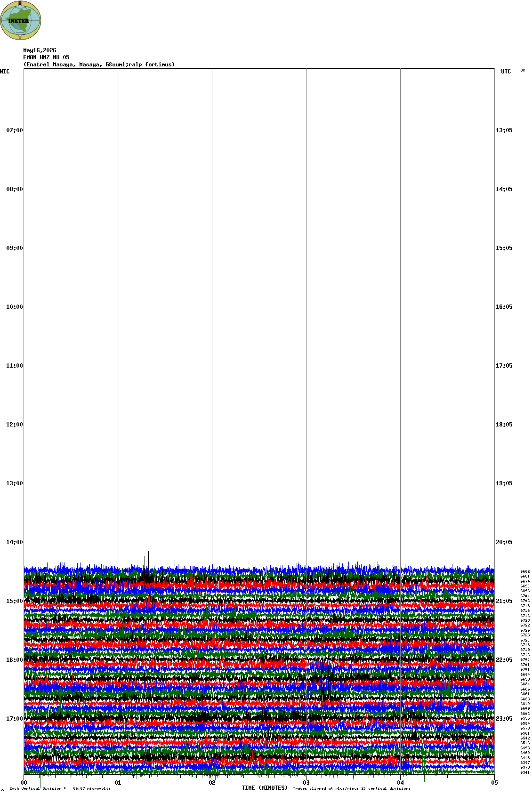
Task: Click the DC value 6662
Action: pyautogui.click(x=525, y=571)
